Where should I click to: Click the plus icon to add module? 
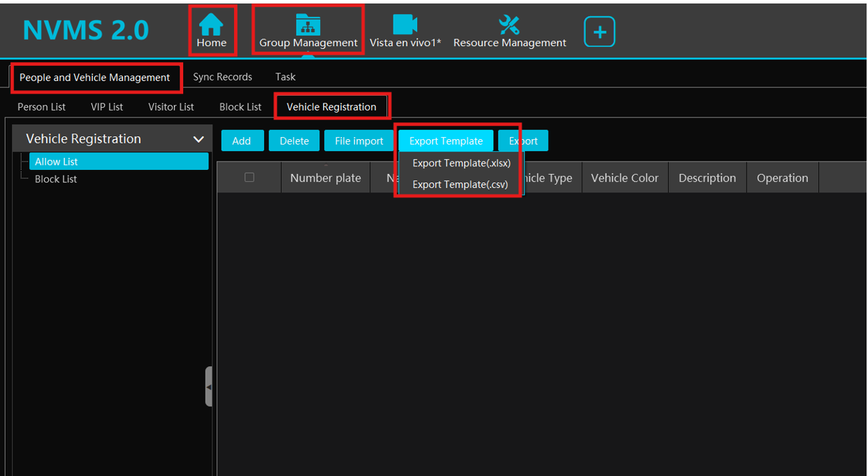pyautogui.click(x=599, y=32)
